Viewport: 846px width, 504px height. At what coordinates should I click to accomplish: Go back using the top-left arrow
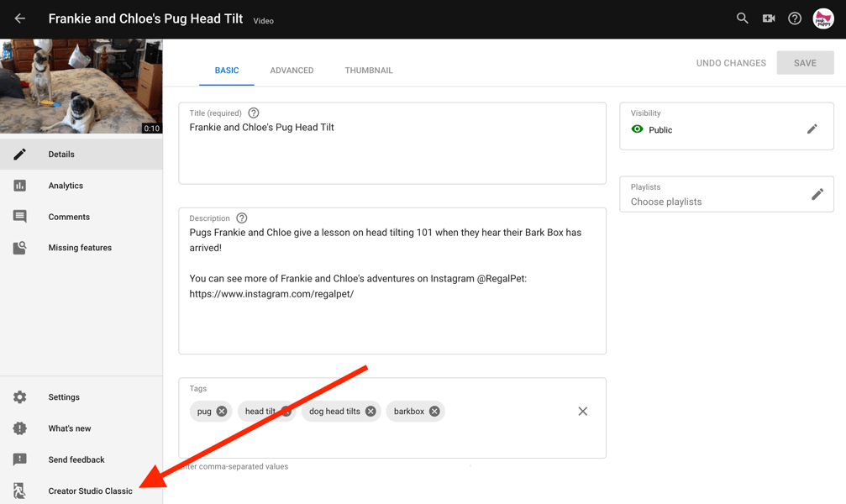pos(20,18)
